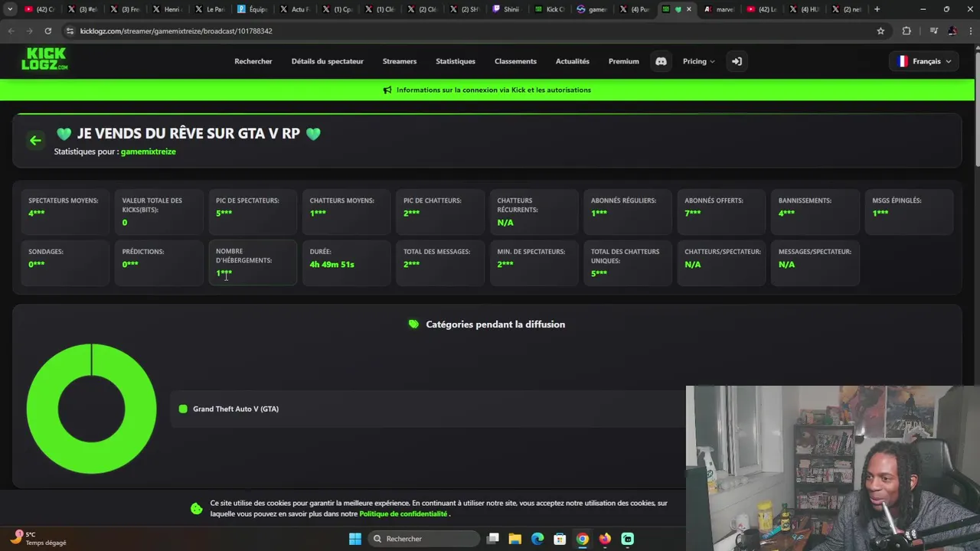Open the tab search chevron at top left
980x551 pixels.
coord(10,9)
